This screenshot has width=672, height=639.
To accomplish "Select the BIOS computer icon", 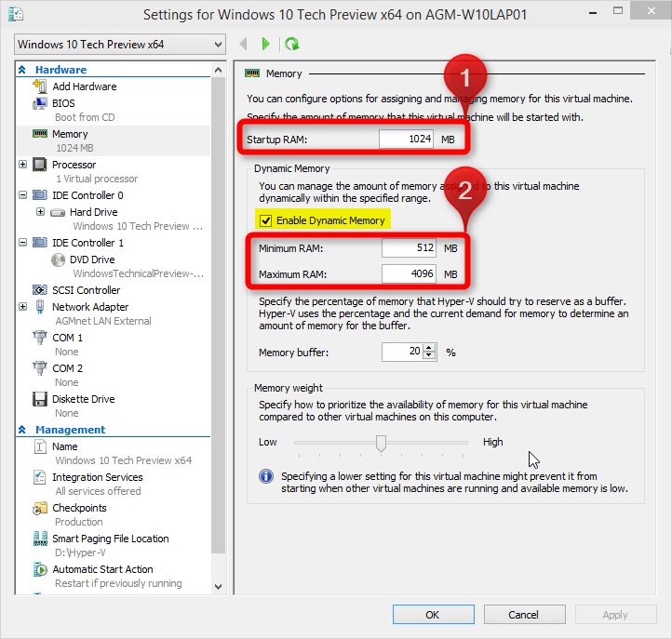I will (x=40, y=103).
